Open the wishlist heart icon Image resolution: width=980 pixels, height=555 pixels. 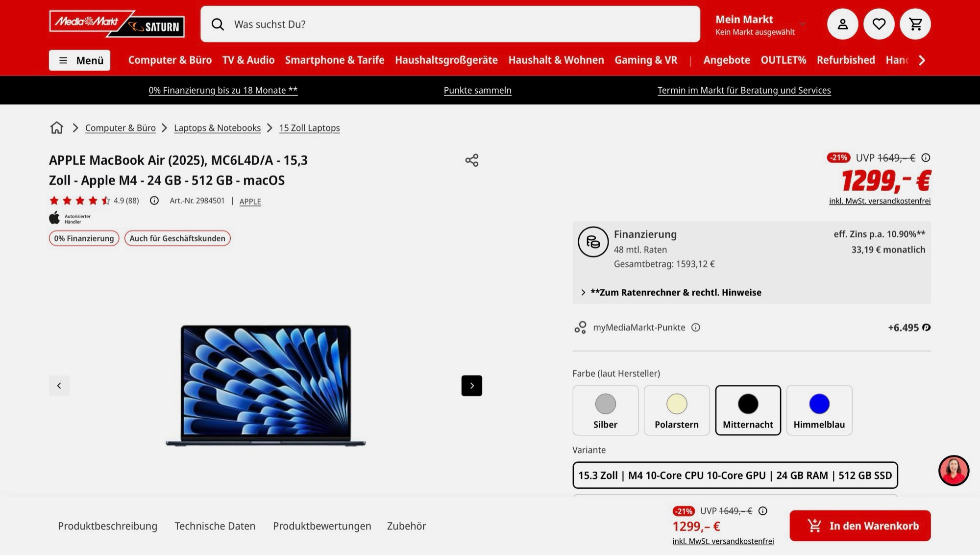(879, 24)
